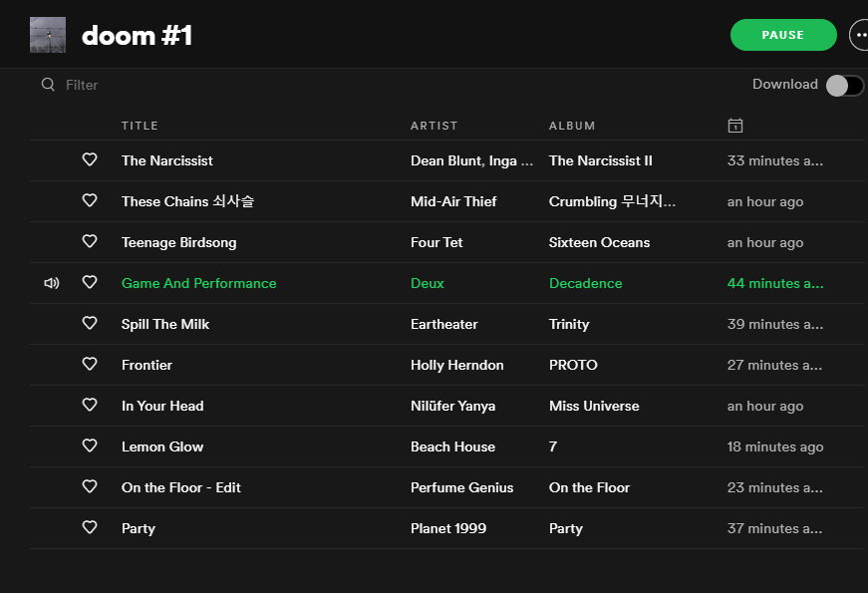Click the green PAUSE button
Viewport: 868px width, 593px height.
tap(783, 35)
